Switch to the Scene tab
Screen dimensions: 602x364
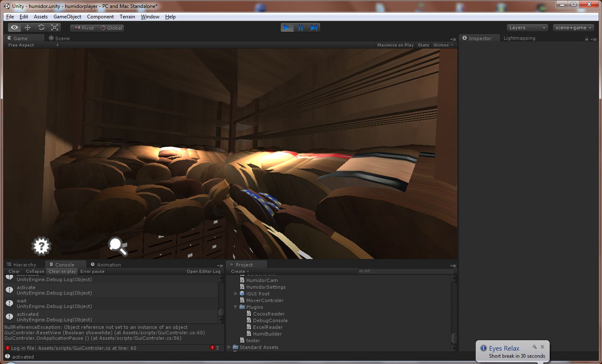59,38
